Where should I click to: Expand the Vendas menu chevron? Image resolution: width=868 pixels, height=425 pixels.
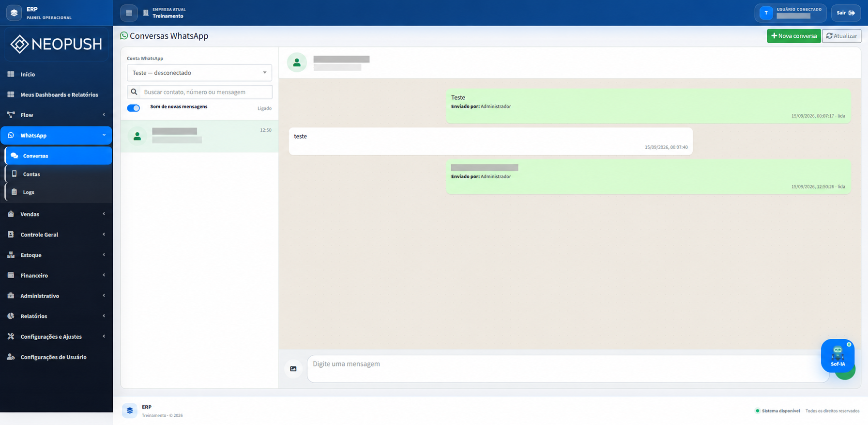point(104,214)
